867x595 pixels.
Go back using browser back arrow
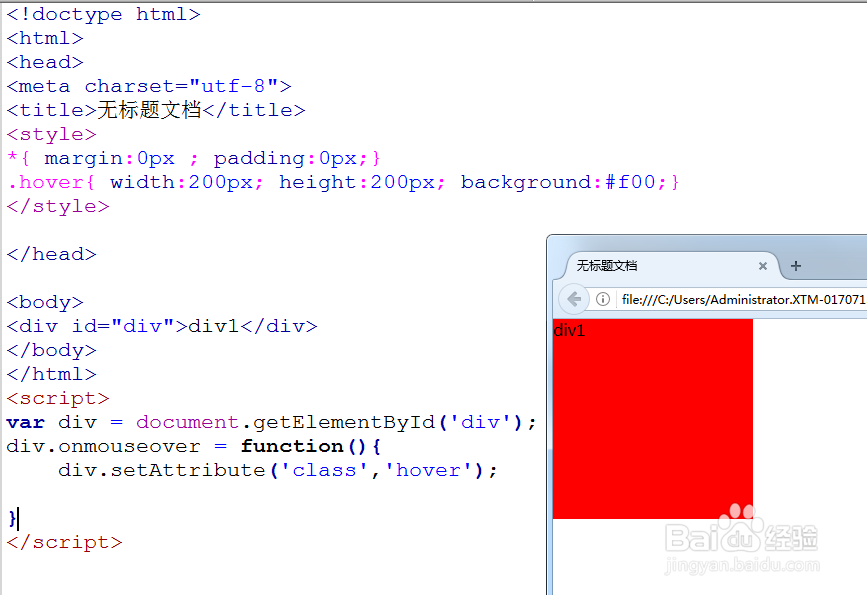tap(574, 299)
